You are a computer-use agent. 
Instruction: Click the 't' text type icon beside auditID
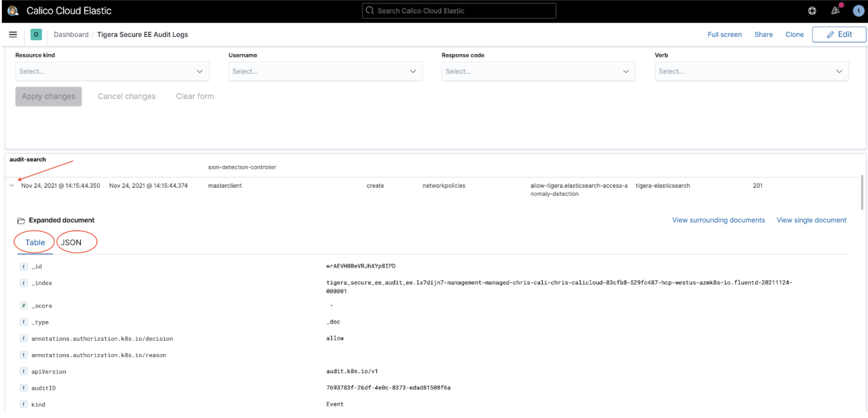(23, 387)
